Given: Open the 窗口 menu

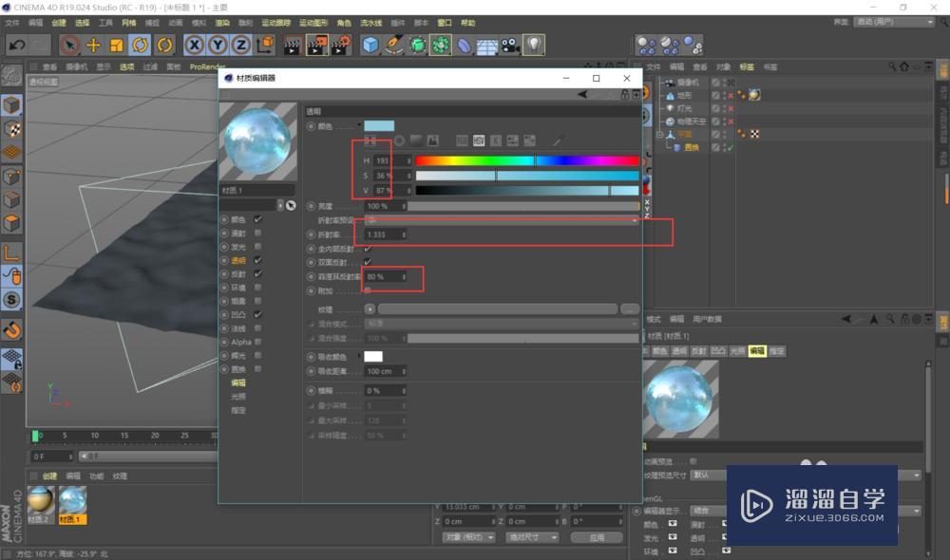Looking at the screenshot, I should 445,23.
